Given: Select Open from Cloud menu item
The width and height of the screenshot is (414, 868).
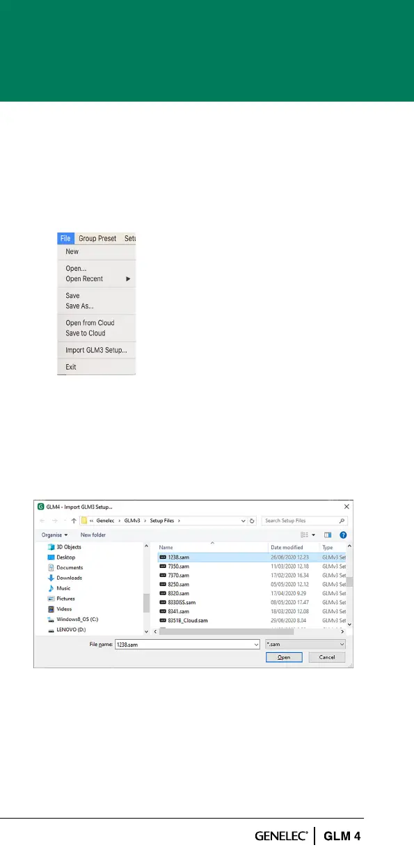Looking at the screenshot, I should coord(90,323).
